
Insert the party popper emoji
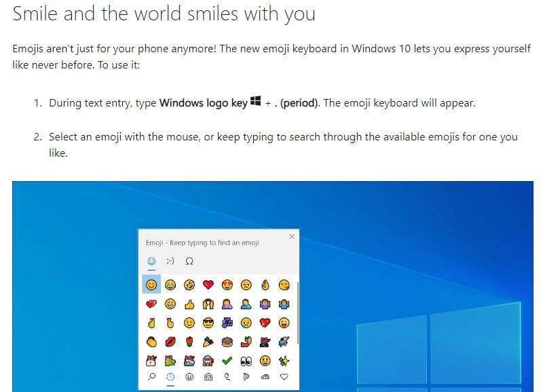208,342
